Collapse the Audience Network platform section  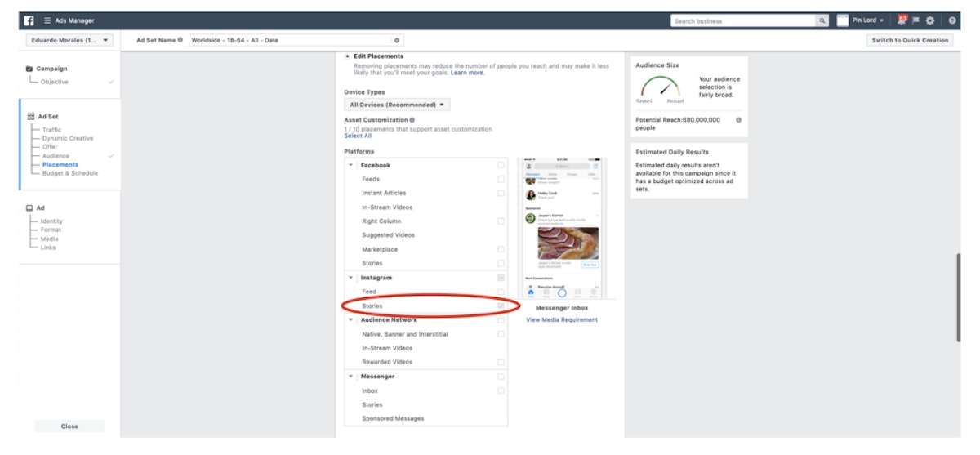point(350,320)
